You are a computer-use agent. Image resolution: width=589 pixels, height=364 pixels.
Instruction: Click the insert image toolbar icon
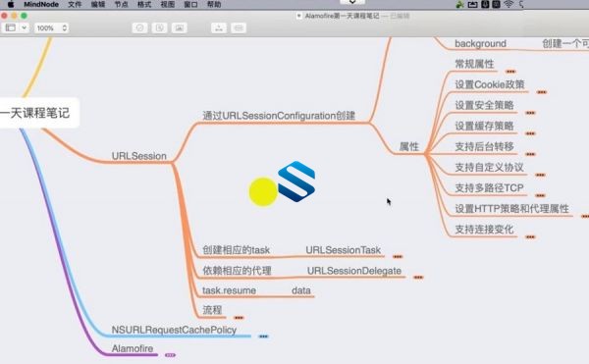coord(180,27)
